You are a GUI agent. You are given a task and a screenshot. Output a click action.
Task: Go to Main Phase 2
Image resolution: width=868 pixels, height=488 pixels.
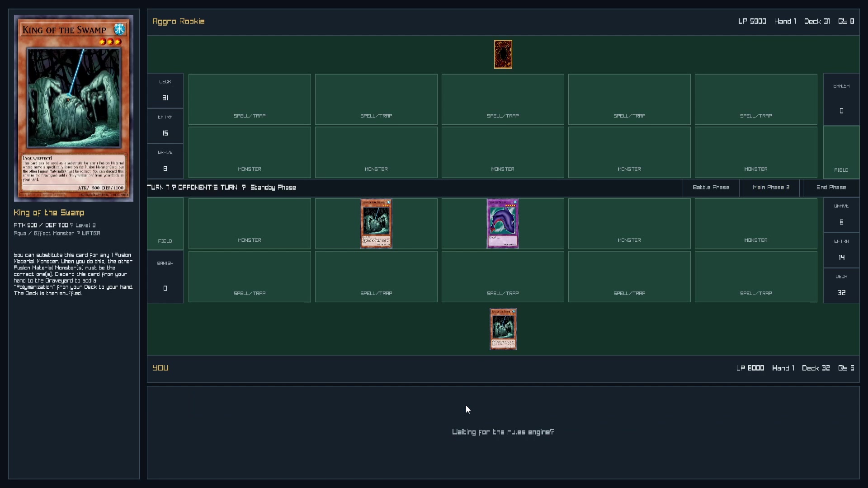tap(771, 188)
